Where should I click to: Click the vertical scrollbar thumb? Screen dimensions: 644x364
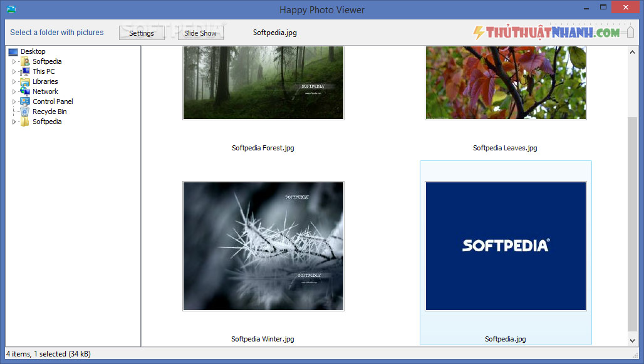pos(632,224)
